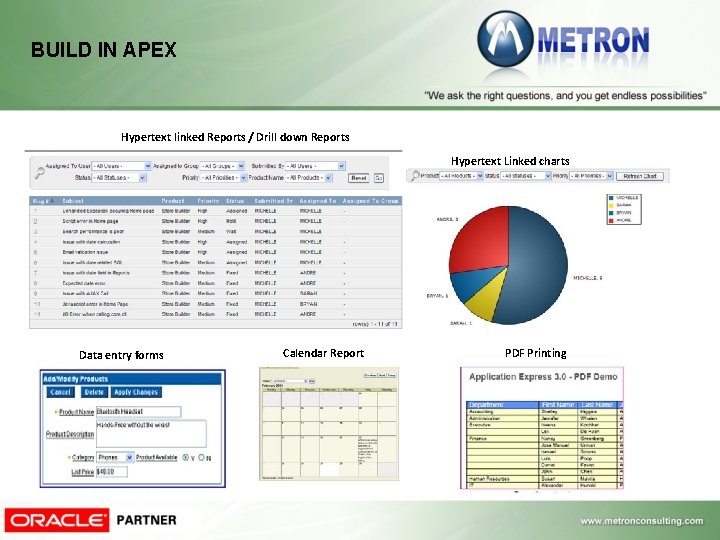Click Cancel in the product form
Screen dimensions: 720x540
click(x=61, y=392)
